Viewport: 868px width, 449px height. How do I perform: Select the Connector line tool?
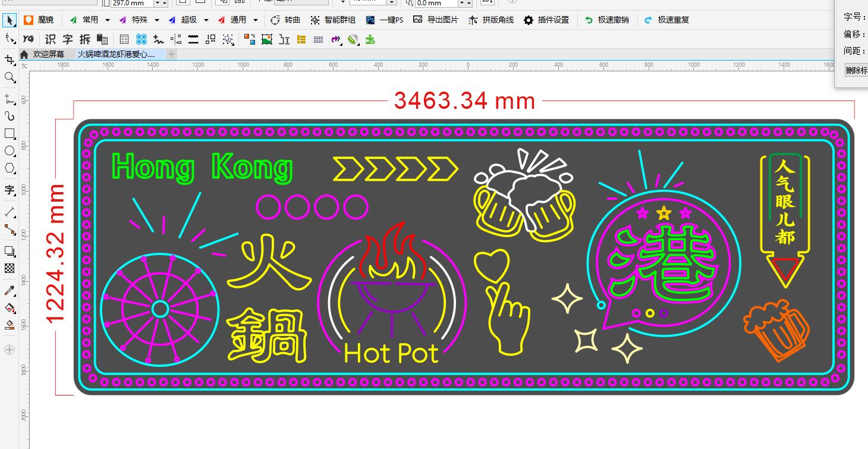click(10, 229)
